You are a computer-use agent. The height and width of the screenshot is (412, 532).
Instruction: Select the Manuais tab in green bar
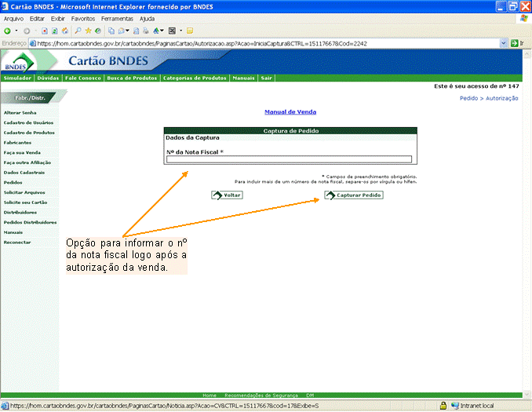pos(243,78)
